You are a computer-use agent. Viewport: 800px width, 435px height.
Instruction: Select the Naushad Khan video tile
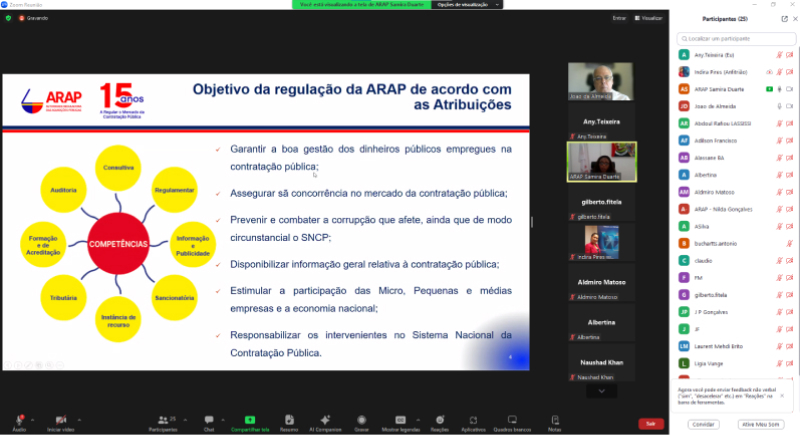click(x=602, y=363)
